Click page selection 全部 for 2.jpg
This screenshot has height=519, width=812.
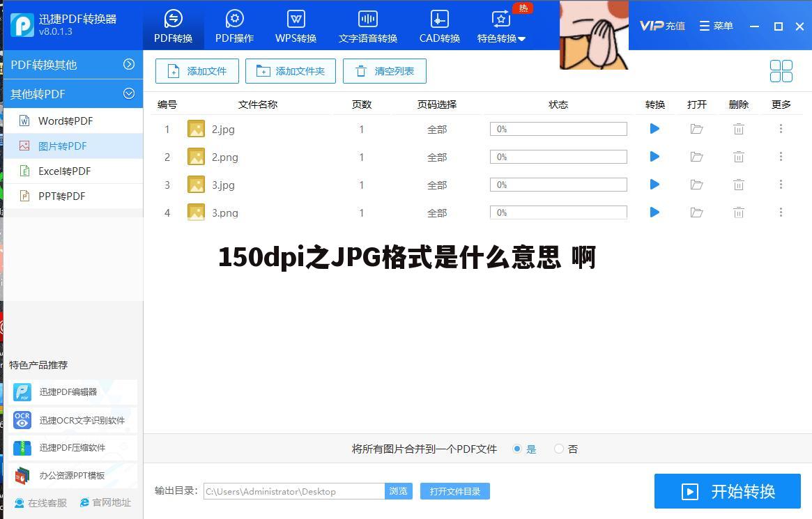(437, 130)
